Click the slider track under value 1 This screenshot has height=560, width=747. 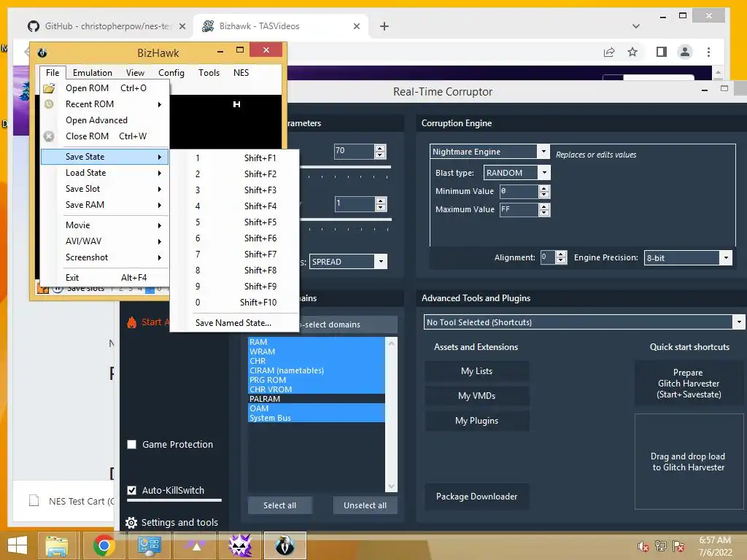pyautogui.click(x=345, y=219)
